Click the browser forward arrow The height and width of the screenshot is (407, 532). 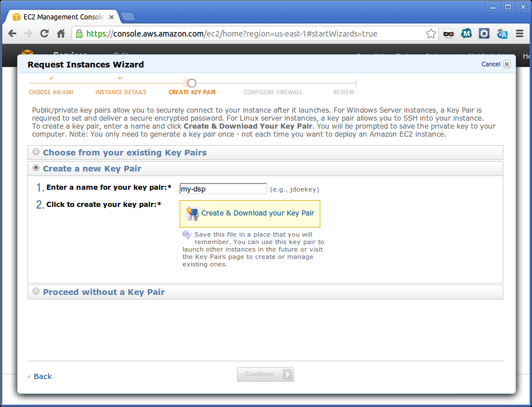coord(29,34)
